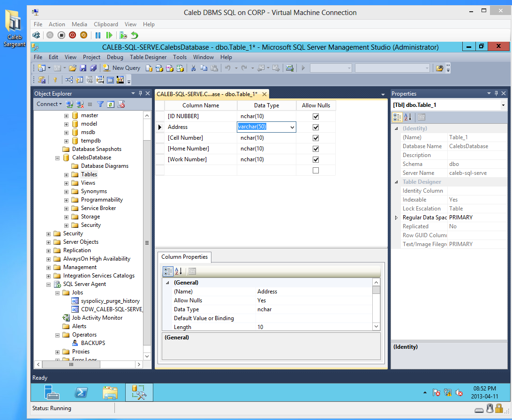Click the VM Checkpoint icon
Screen dimensions: 512x420
123,35
